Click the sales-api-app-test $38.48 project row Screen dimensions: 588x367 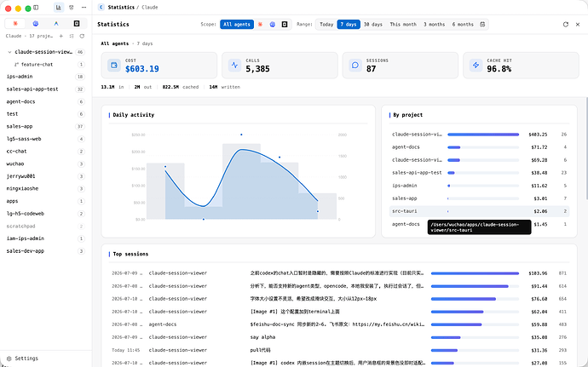[479, 173]
